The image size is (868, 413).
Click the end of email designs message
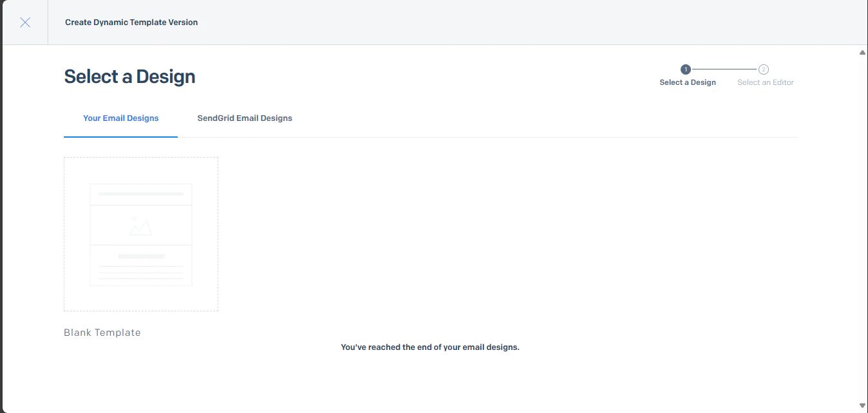point(429,347)
